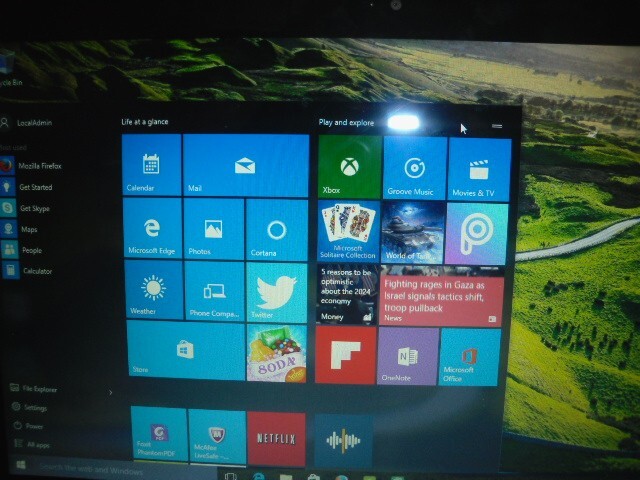The height and width of the screenshot is (480, 640).
Task: Click the Windows Start button
Action: (20, 464)
